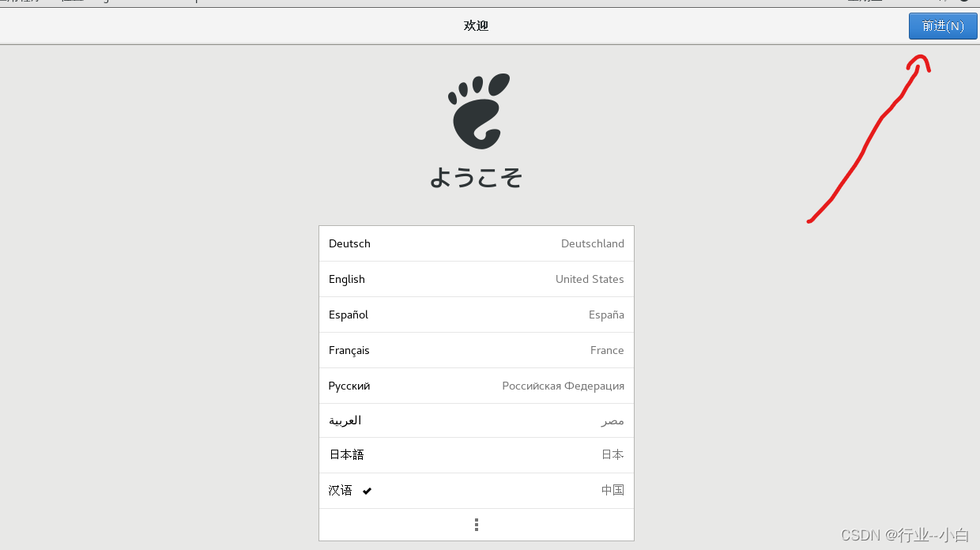Select the العربية language row

click(x=477, y=420)
